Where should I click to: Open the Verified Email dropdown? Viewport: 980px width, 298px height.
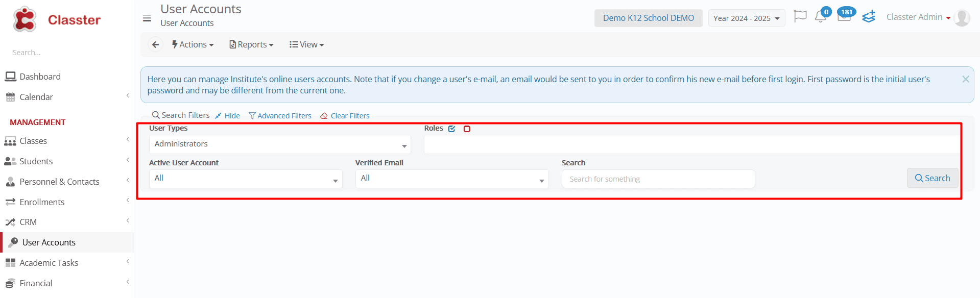click(x=452, y=179)
